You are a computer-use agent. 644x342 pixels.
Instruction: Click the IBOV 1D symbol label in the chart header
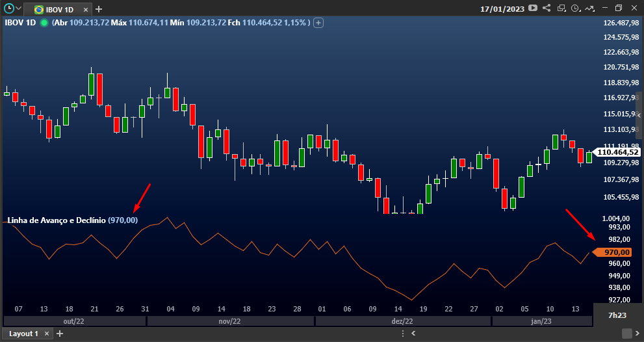click(x=20, y=23)
